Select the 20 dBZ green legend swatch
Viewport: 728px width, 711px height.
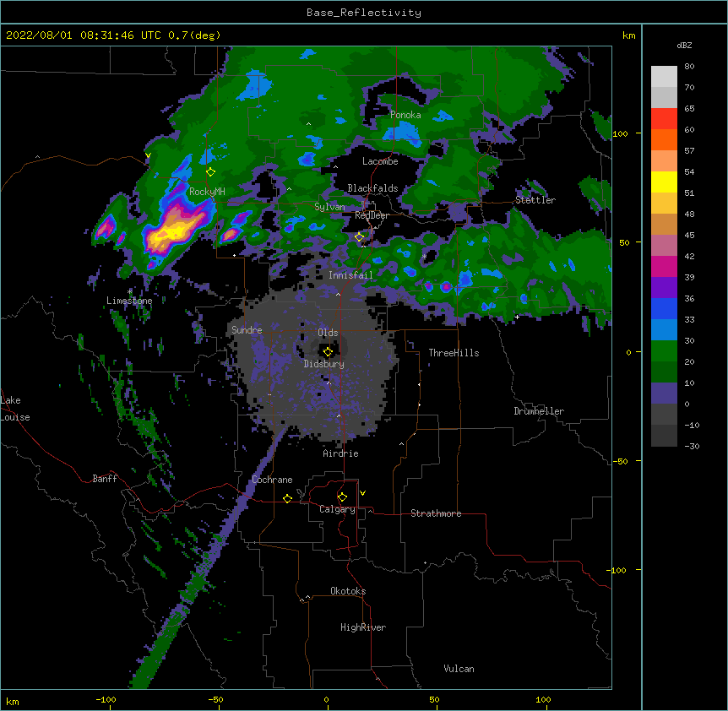664,351
